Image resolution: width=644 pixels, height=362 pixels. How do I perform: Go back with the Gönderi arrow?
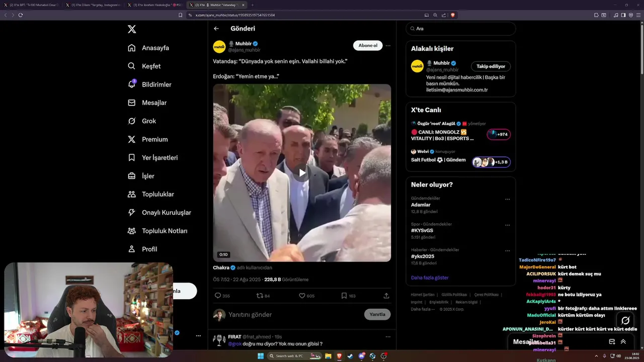(x=216, y=29)
